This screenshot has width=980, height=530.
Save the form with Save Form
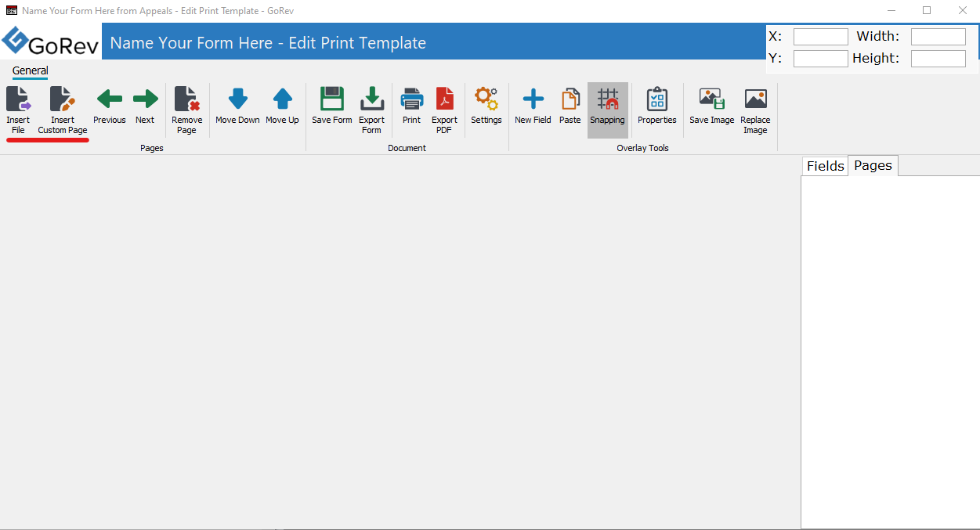click(332, 106)
